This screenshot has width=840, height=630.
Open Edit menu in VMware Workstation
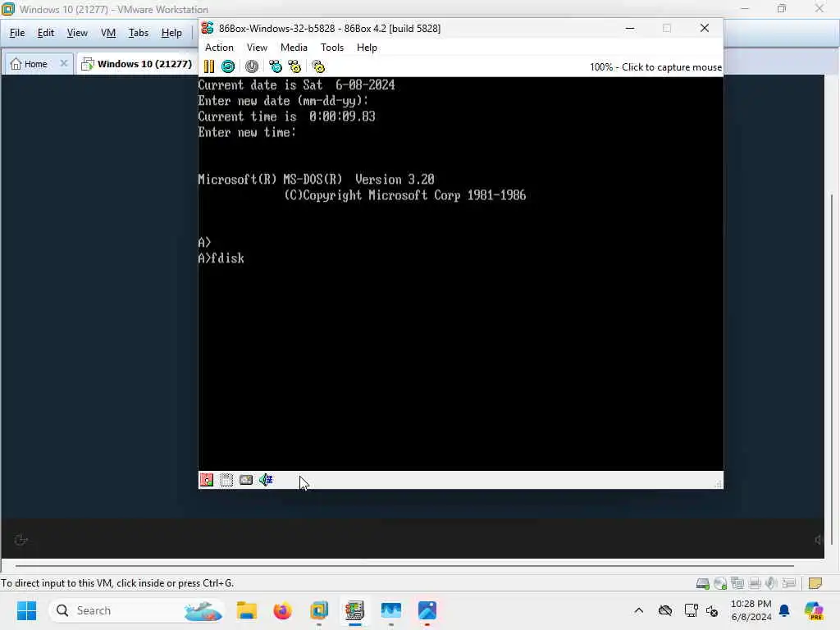(x=46, y=33)
